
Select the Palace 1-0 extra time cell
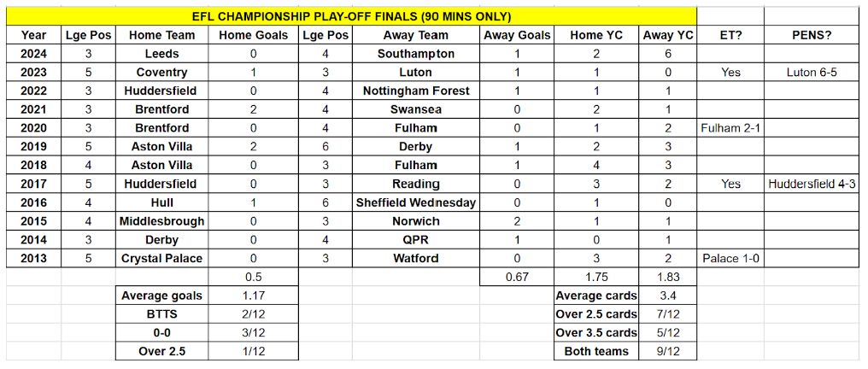coord(730,258)
